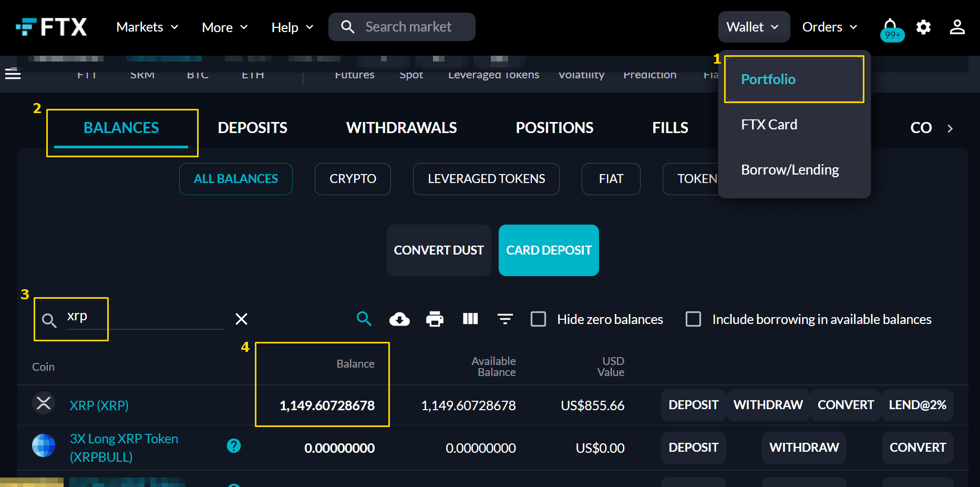Click XRP available balance 1,149.60728678 cell
Image resolution: width=980 pixels, height=487 pixels.
click(468, 405)
